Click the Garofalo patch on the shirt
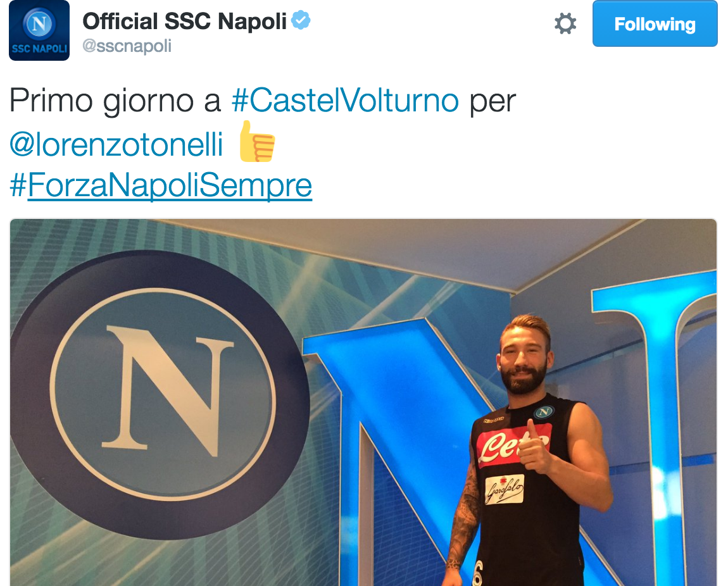This screenshot has height=586, width=728. pos(504,490)
